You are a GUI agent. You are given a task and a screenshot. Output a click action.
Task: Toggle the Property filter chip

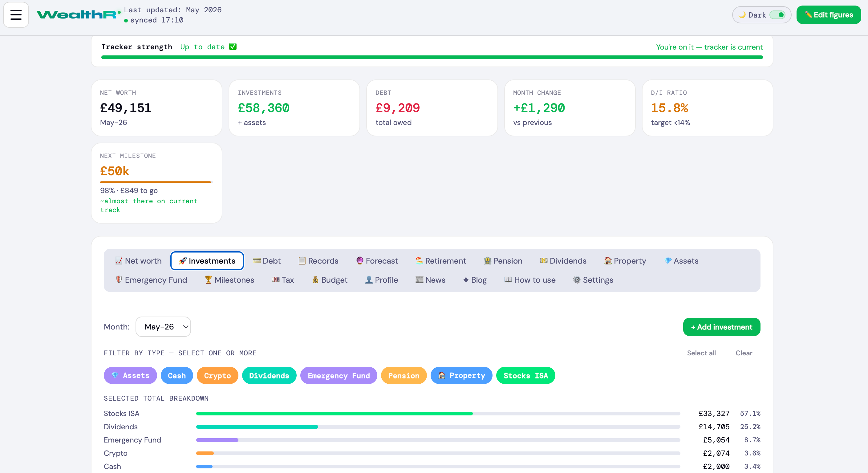(461, 375)
